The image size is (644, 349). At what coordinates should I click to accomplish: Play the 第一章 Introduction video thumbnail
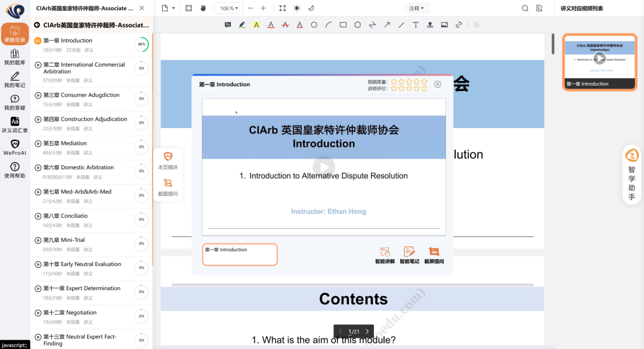(599, 58)
